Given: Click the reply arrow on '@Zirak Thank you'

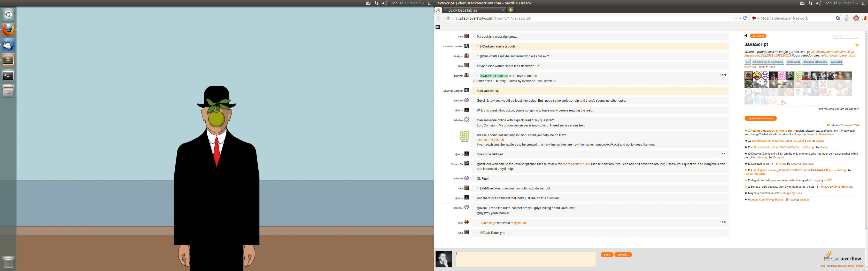Looking at the screenshot, I should pyautogui.click(x=478, y=232).
